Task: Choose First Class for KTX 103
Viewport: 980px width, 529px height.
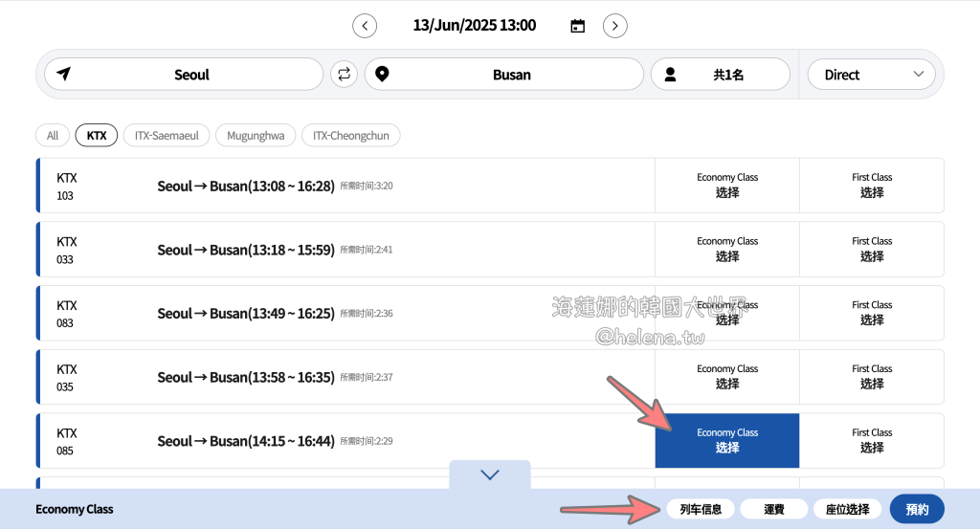Action: (872, 186)
